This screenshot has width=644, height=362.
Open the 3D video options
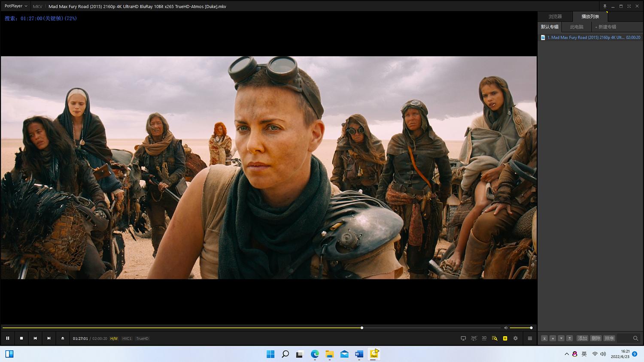[484, 338]
